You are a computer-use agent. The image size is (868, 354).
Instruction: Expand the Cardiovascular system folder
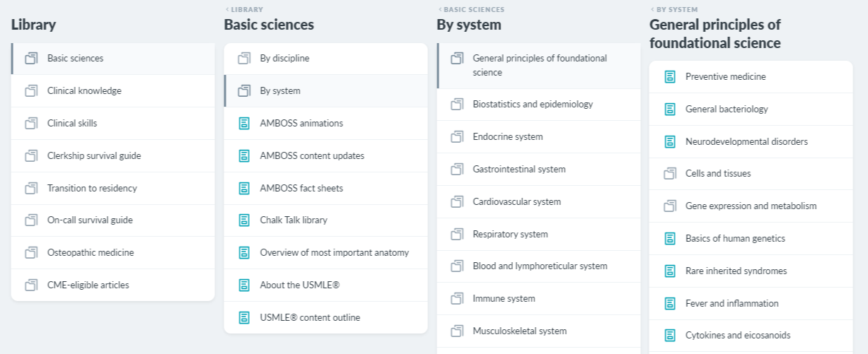(x=539, y=201)
